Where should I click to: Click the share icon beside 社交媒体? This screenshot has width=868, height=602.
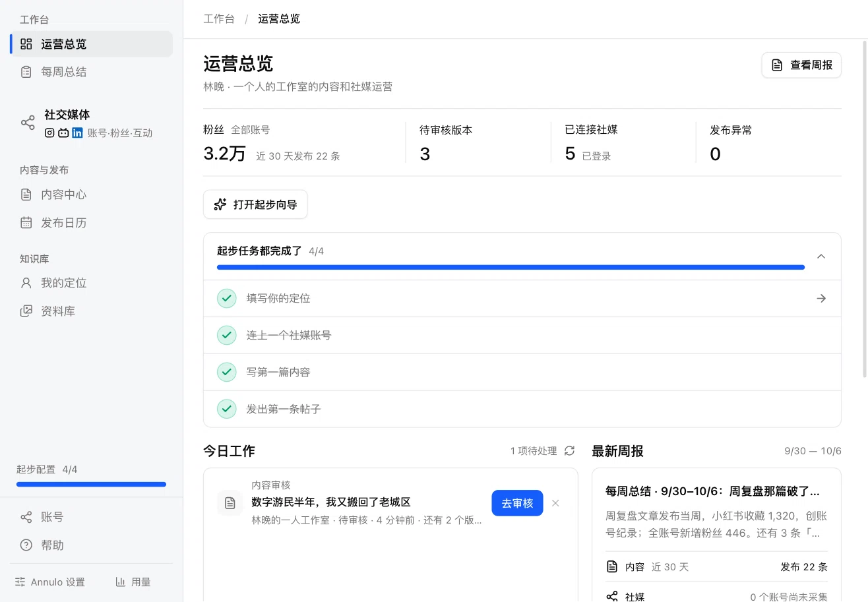click(x=28, y=123)
